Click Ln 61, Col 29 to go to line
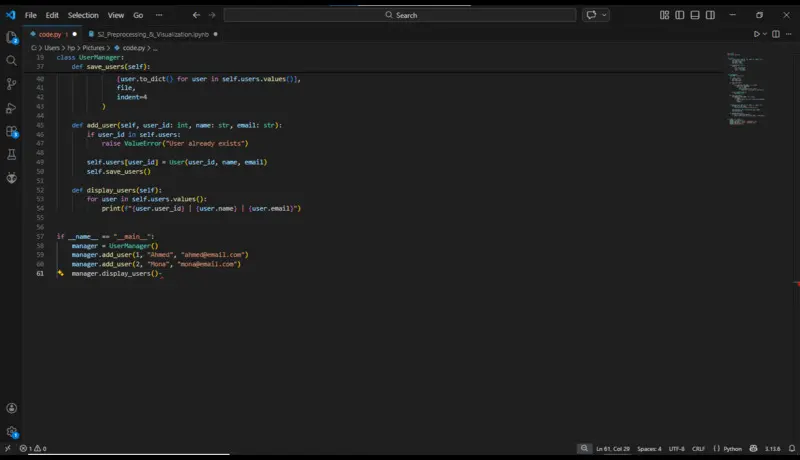 click(613, 449)
